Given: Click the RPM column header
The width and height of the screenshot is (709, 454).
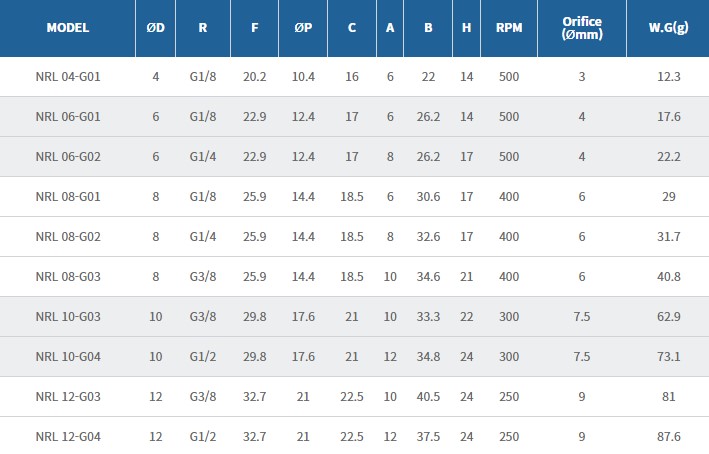Looking at the screenshot, I should click(x=508, y=28).
